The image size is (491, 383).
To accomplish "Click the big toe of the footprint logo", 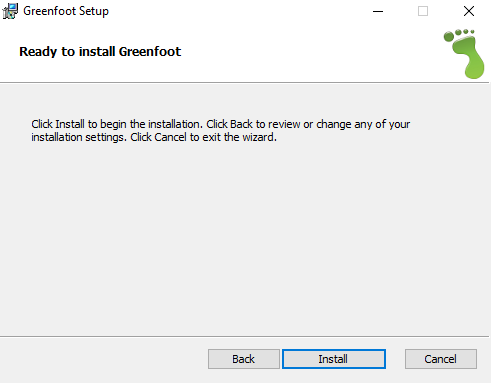I will tap(449, 36).
